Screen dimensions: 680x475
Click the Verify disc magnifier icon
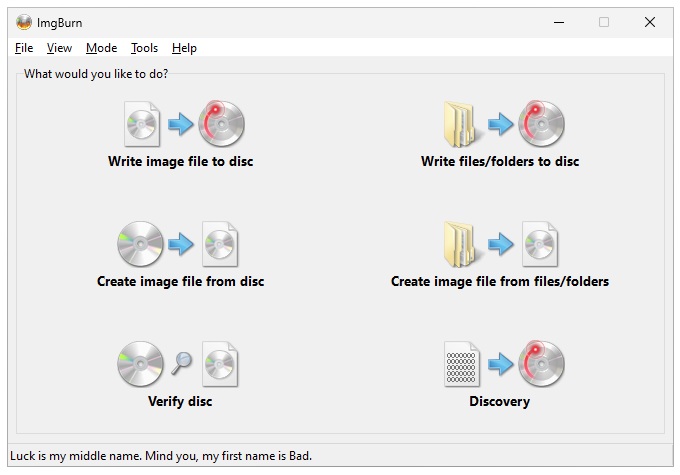tap(180, 364)
